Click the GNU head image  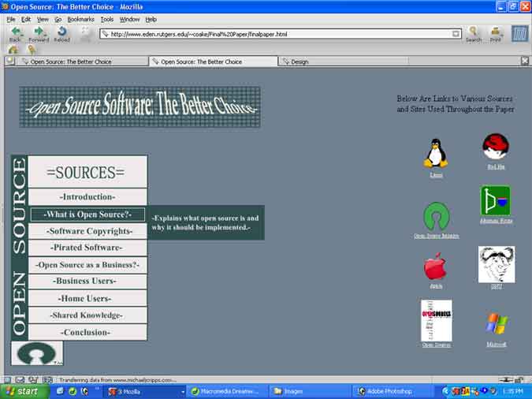pos(496,264)
